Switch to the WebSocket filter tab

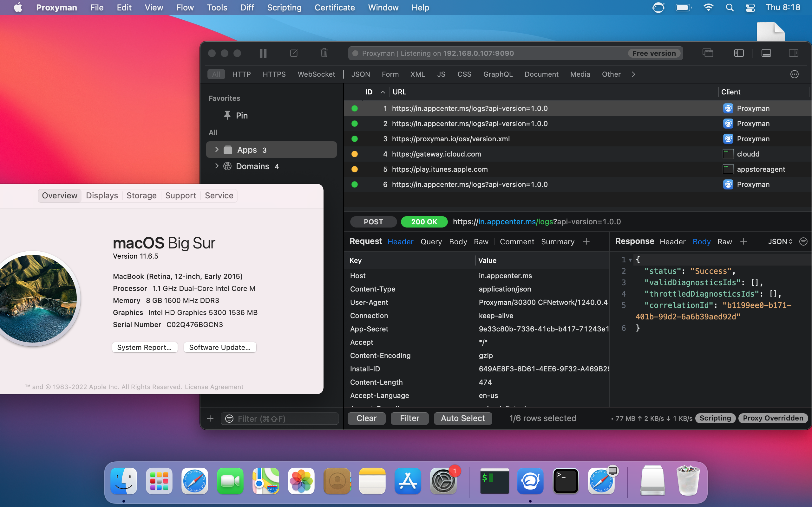point(317,74)
